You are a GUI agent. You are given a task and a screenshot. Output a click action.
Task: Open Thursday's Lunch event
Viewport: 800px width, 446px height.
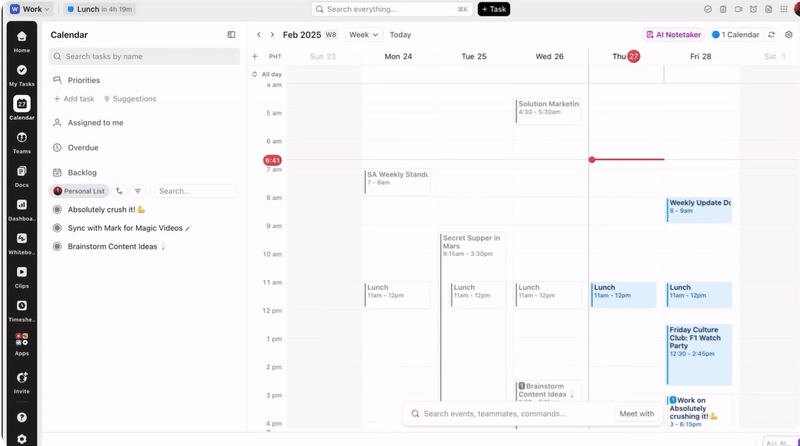click(623, 294)
